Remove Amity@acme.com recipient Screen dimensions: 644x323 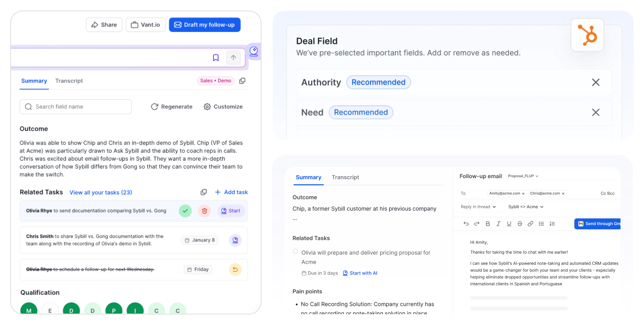pyautogui.click(x=523, y=194)
